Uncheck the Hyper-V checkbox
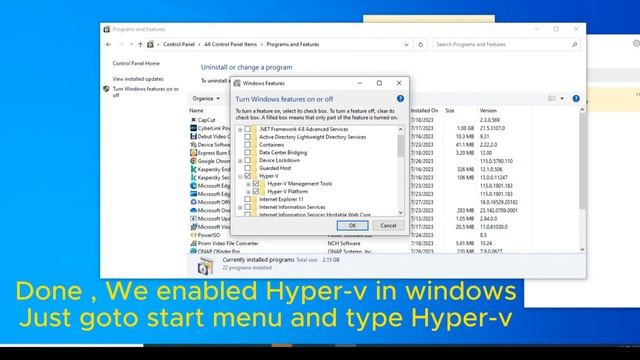The image size is (640, 360). [x=247, y=176]
